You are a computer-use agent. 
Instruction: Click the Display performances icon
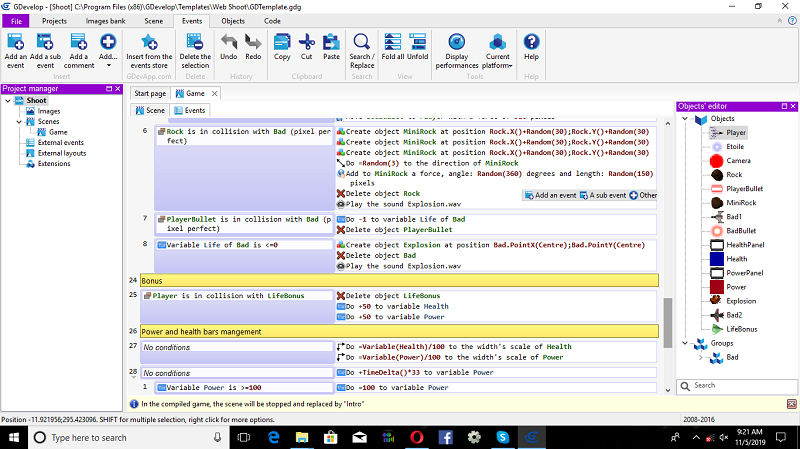point(457,42)
